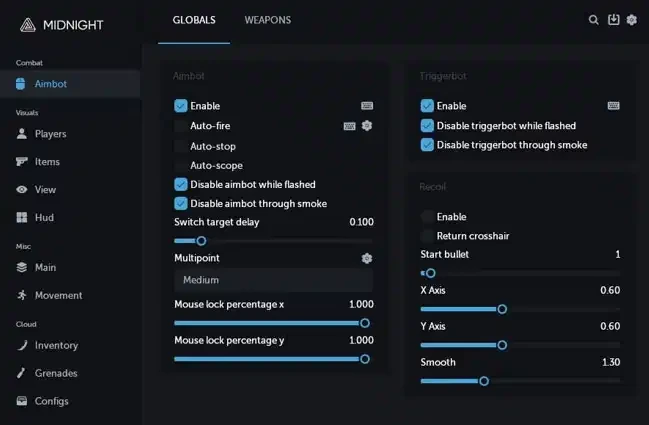Select Aimbot in sidebar
Image resolution: width=649 pixels, height=425 pixels.
point(70,84)
